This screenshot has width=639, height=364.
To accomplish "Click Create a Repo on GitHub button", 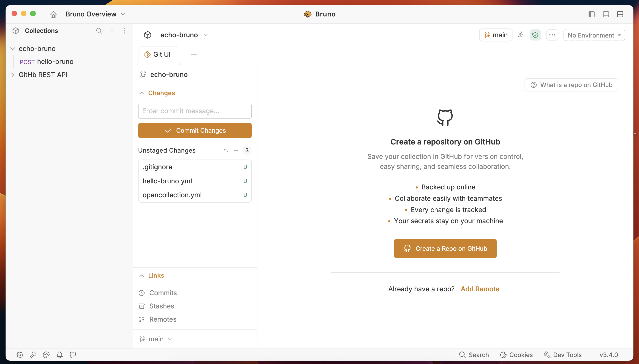I will point(445,249).
